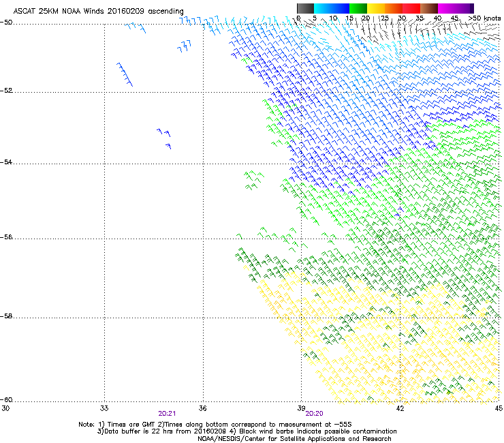Viewport: 504px width, 443px height.
Task: Click the '10' value on the legend scale
Action: (x=333, y=18)
